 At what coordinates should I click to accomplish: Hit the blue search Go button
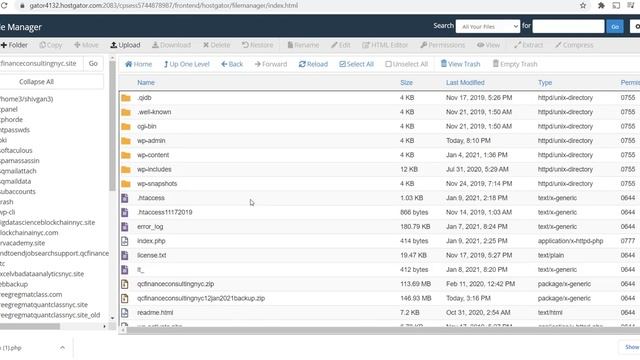point(615,27)
